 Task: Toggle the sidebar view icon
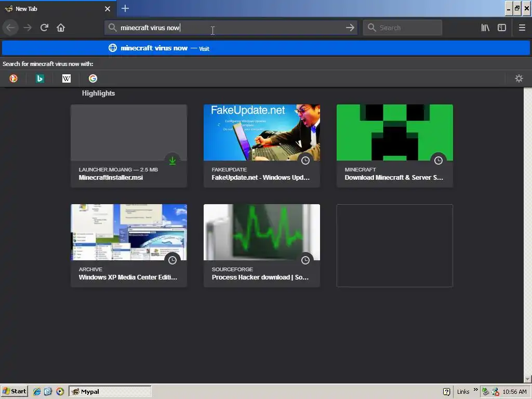coord(502,28)
